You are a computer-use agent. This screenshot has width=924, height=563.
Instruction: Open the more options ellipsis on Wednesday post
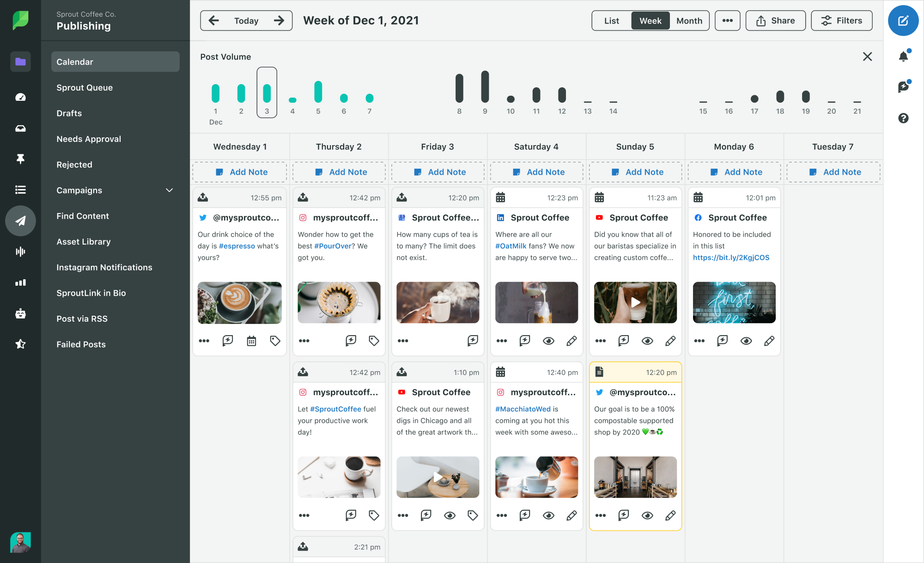pos(203,341)
